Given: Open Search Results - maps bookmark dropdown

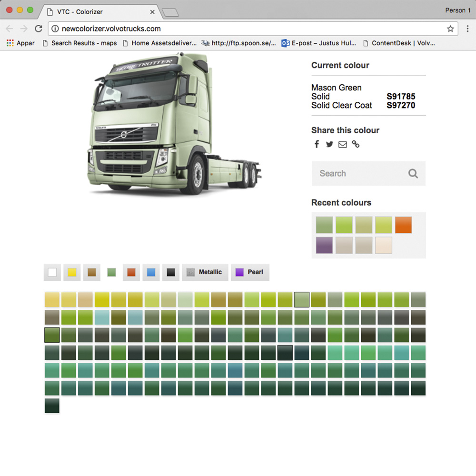Looking at the screenshot, I should click(84, 43).
